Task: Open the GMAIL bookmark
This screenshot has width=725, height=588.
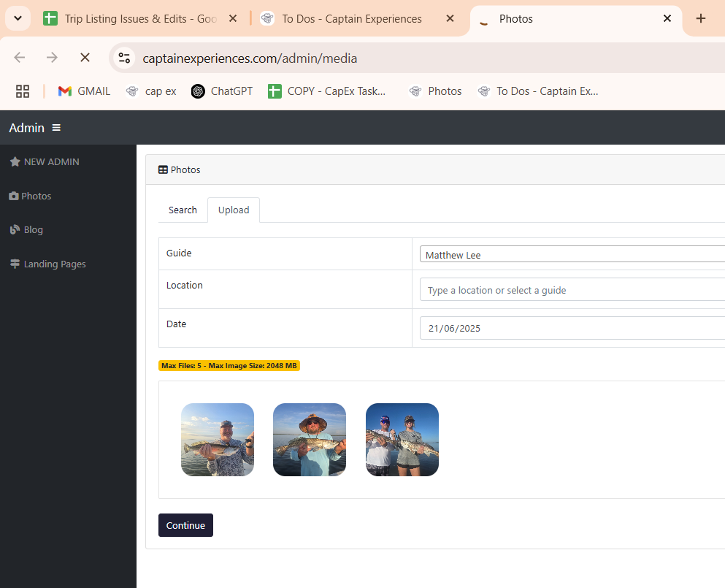Action: (85, 91)
